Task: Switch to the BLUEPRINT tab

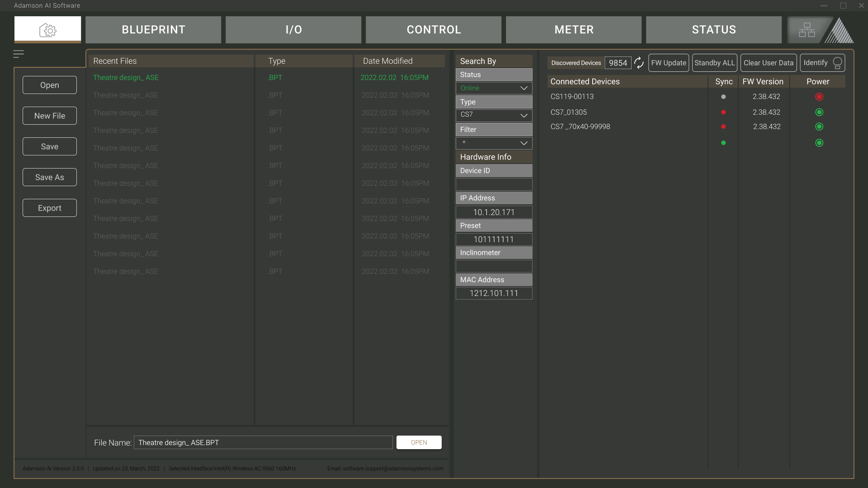Action: coord(153,30)
